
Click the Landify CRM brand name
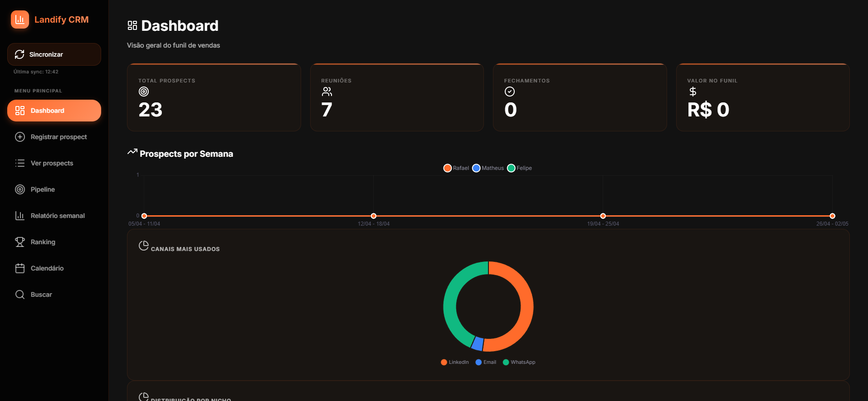[x=62, y=19]
